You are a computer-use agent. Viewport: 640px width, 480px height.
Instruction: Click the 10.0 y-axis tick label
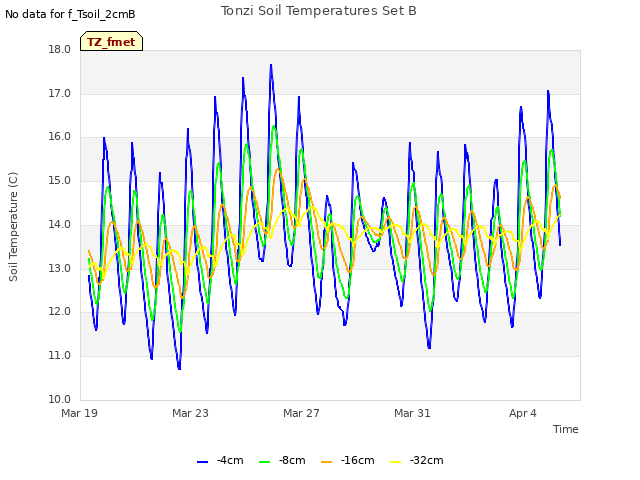[x=60, y=399]
